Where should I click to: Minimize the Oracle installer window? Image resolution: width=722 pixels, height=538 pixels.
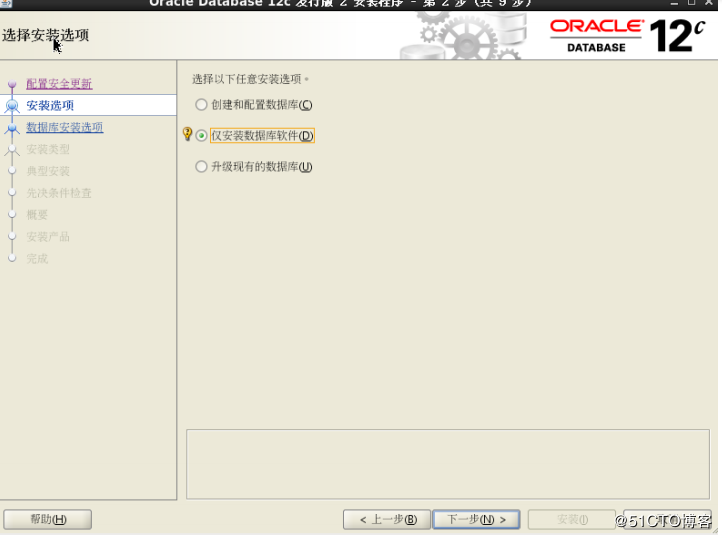(675, 3)
